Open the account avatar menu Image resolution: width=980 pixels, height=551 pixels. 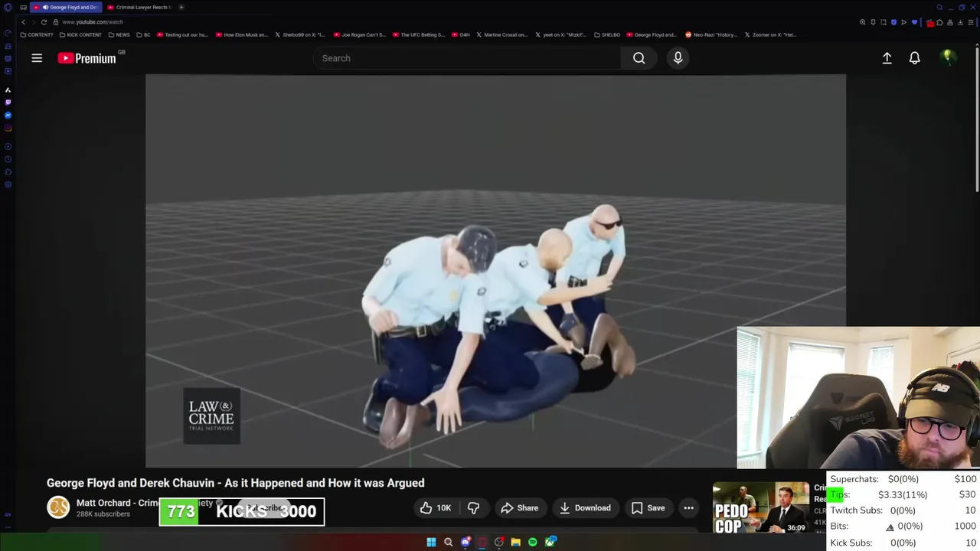[948, 57]
